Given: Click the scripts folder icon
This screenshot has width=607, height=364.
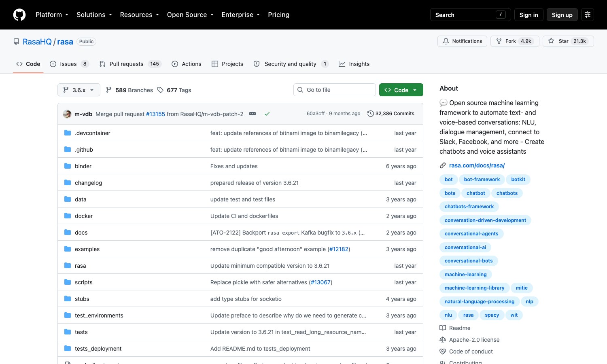Looking at the screenshot, I should pos(68,282).
